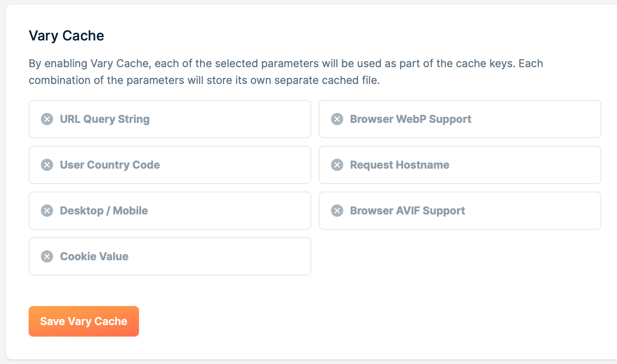Click the Browser WebP Support text
This screenshot has height=364, width=617.
(410, 119)
